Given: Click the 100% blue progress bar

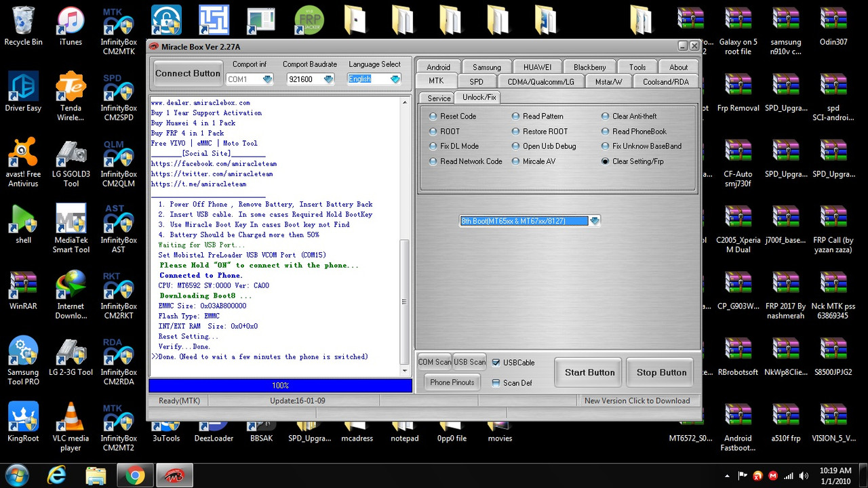Looking at the screenshot, I should [x=280, y=386].
